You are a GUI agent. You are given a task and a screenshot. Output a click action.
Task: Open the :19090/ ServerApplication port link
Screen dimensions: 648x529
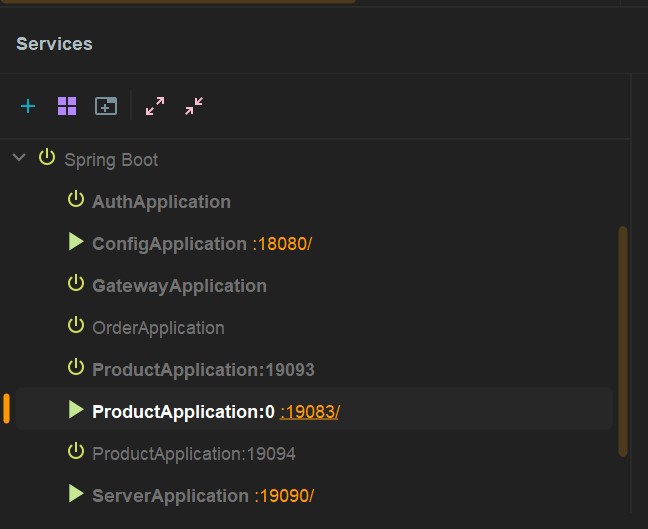point(284,496)
